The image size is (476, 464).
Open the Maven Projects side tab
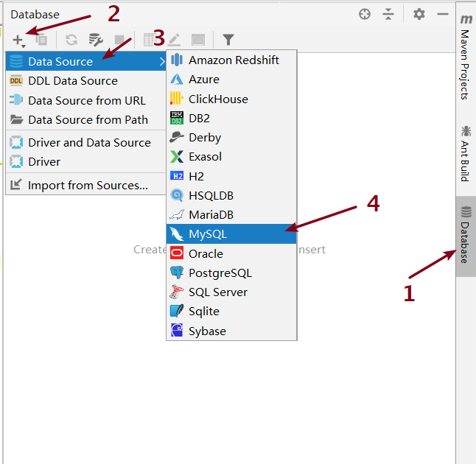466,57
